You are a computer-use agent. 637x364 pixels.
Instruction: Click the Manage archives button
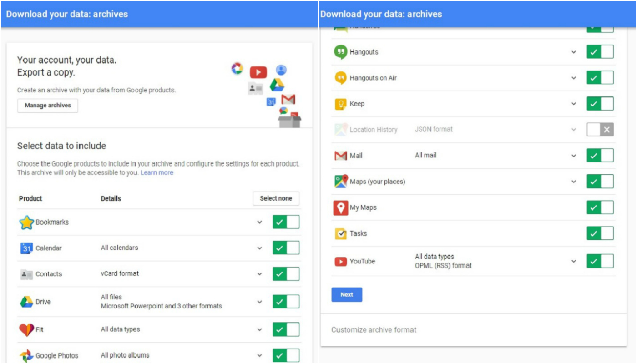coord(48,106)
